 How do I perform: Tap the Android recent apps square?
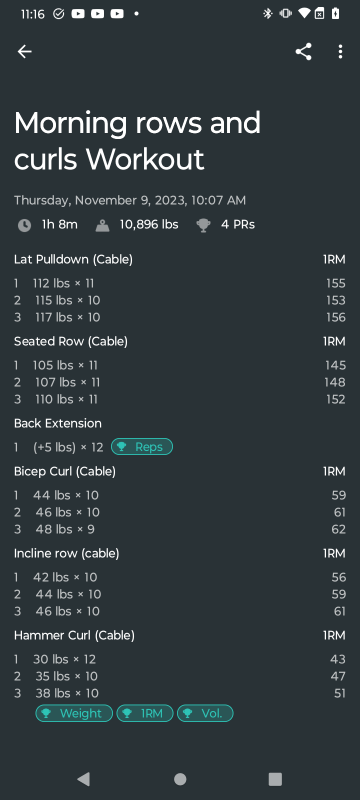point(275,779)
